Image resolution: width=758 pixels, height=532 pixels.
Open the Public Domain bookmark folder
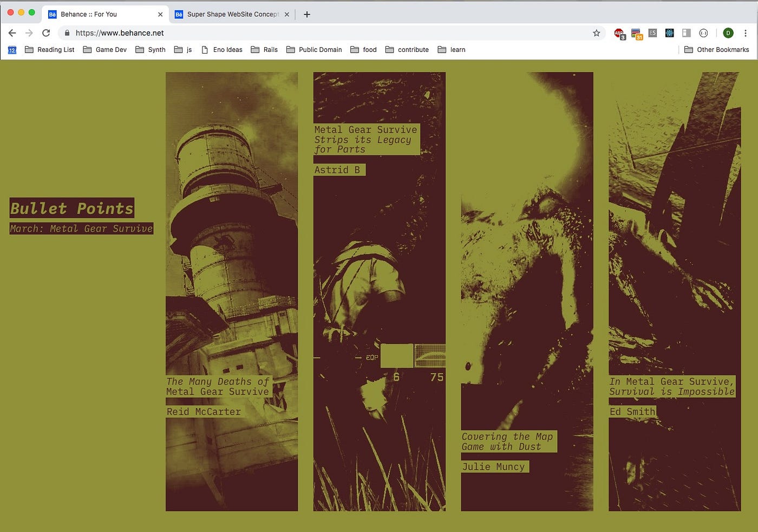(314, 50)
